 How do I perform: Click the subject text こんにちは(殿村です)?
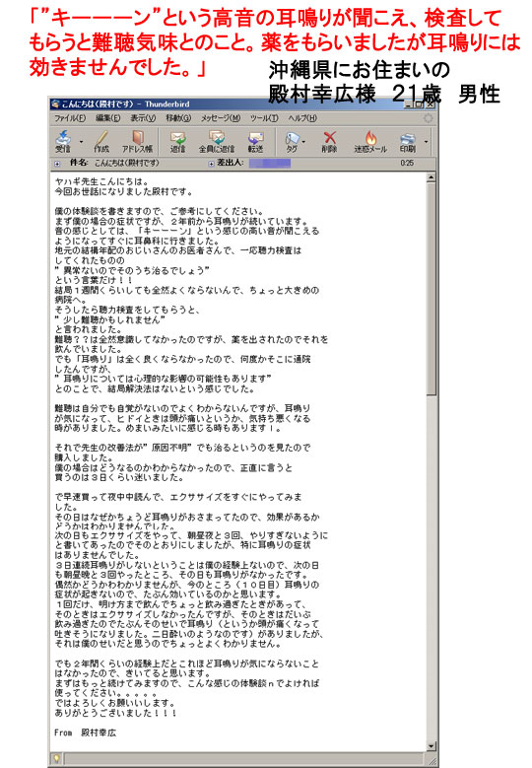[x=126, y=163]
